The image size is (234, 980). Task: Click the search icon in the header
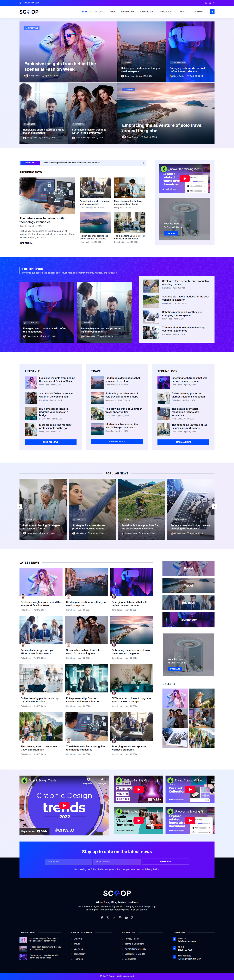(212, 12)
